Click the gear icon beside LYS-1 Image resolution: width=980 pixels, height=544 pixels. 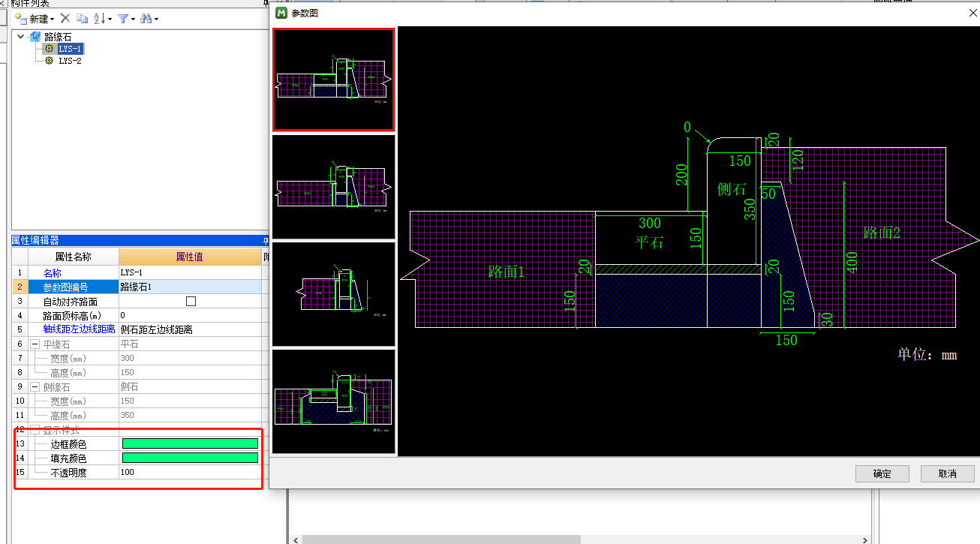click(49, 49)
